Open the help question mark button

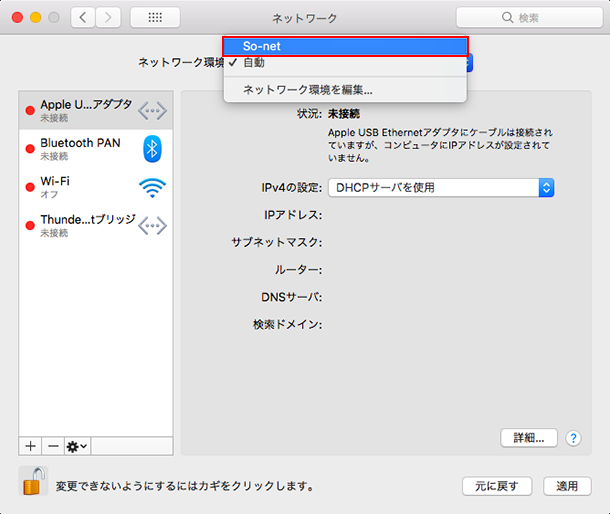(x=574, y=438)
